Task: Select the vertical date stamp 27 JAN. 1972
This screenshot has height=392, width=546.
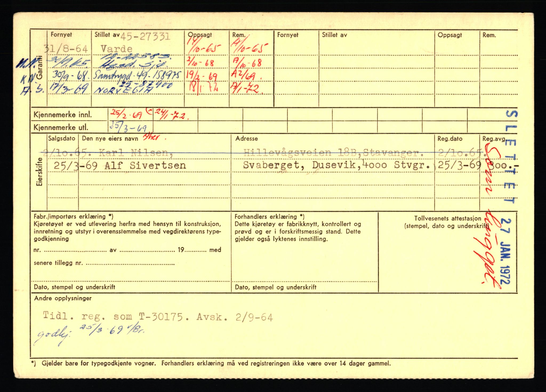Action: 505,252
